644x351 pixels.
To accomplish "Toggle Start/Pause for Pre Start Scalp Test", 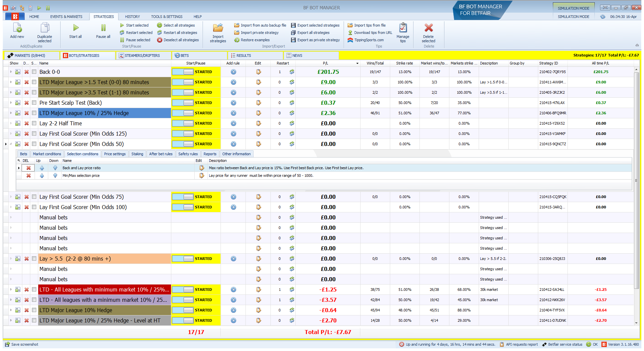I will tap(183, 103).
